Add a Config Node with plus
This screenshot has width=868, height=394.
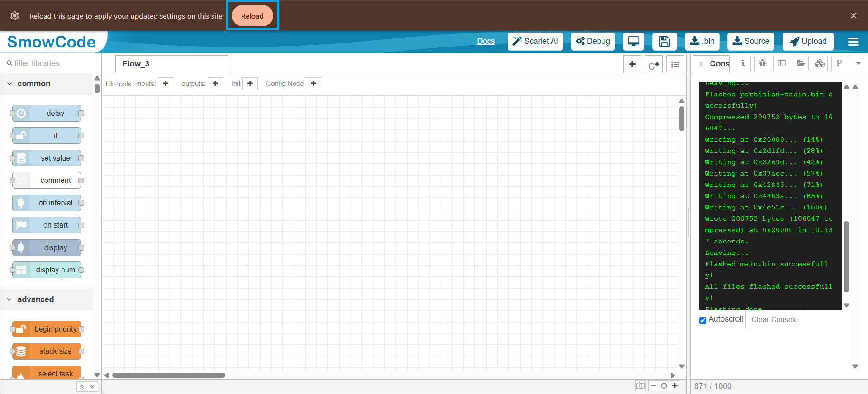(313, 84)
